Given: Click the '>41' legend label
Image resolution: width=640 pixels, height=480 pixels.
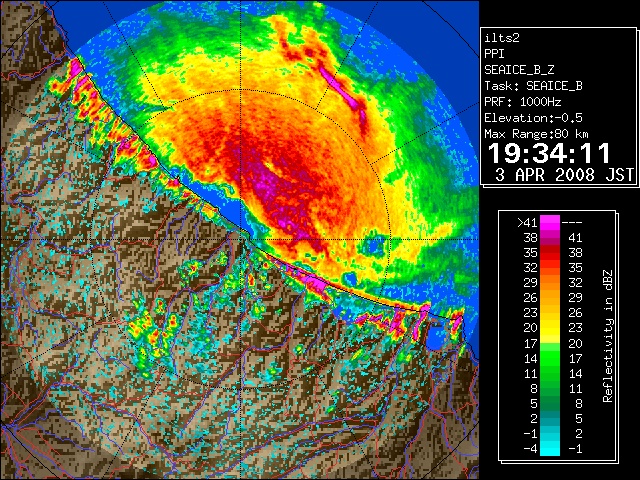Looking at the screenshot, I should point(527,223).
